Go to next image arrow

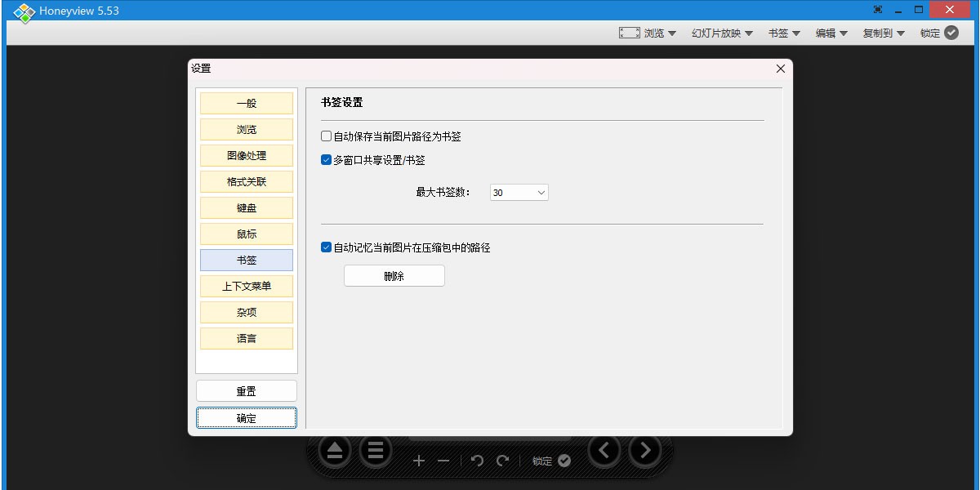tap(645, 450)
